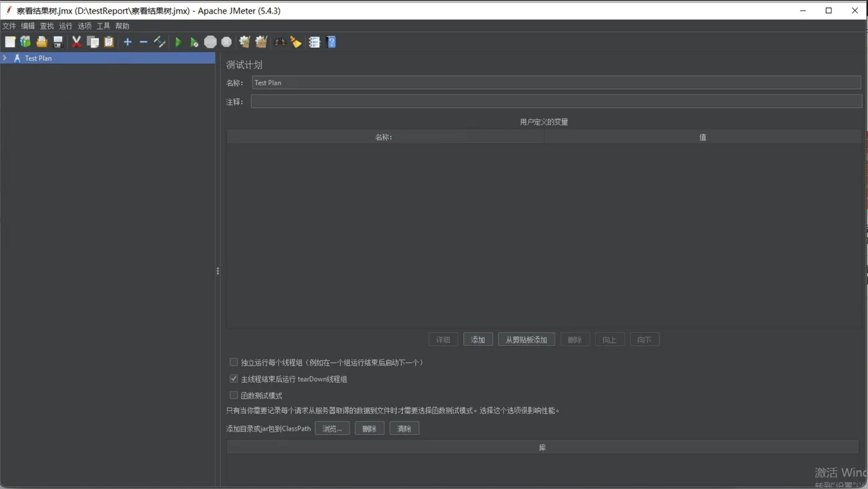868x489 pixels.
Task: Click the Copy icon in toolbar
Action: (92, 42)
